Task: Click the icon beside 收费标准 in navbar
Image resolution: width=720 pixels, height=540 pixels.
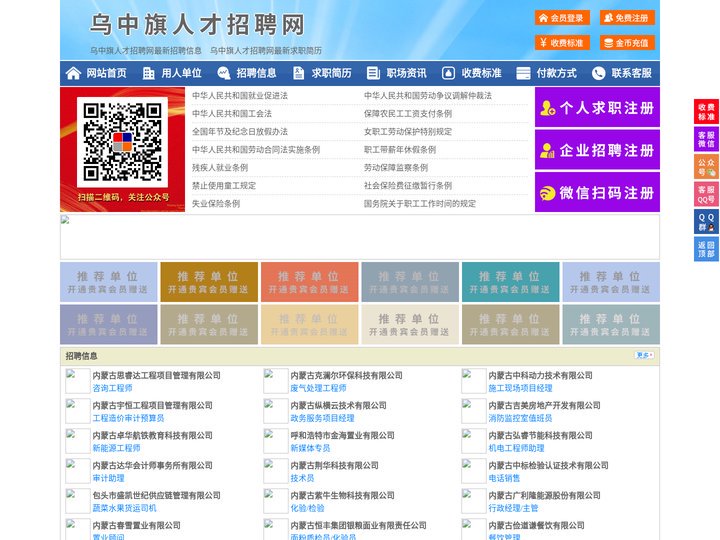Action: (x=448, y=73)
